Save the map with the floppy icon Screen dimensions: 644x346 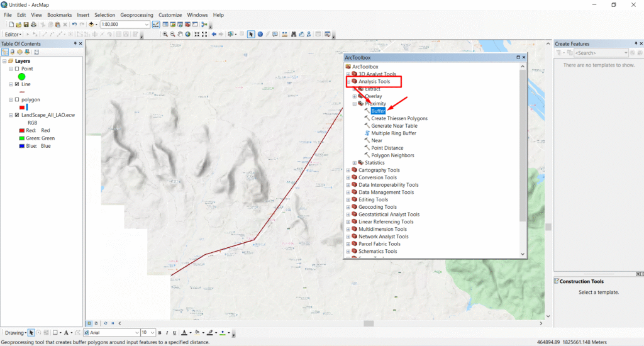tap(26, 25)
